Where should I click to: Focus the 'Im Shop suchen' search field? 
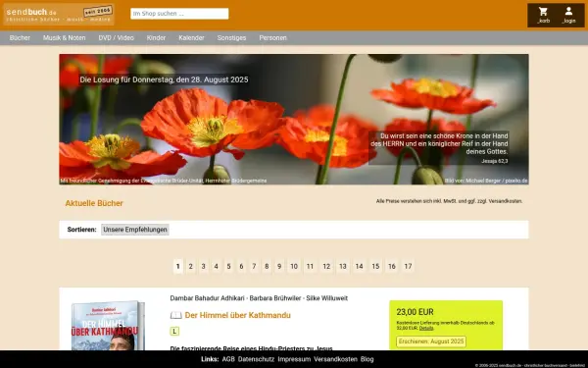[179, 14]
